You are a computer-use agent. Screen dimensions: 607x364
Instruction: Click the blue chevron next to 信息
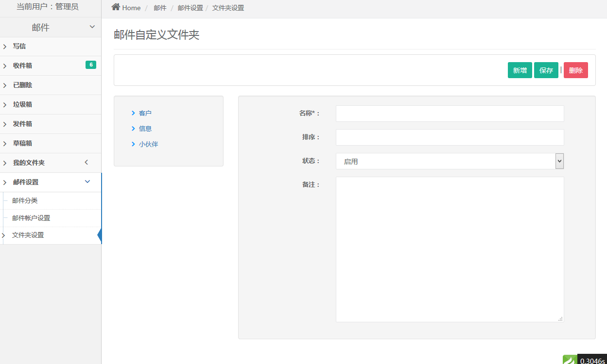pyautogui.click(x=133, y=129)
